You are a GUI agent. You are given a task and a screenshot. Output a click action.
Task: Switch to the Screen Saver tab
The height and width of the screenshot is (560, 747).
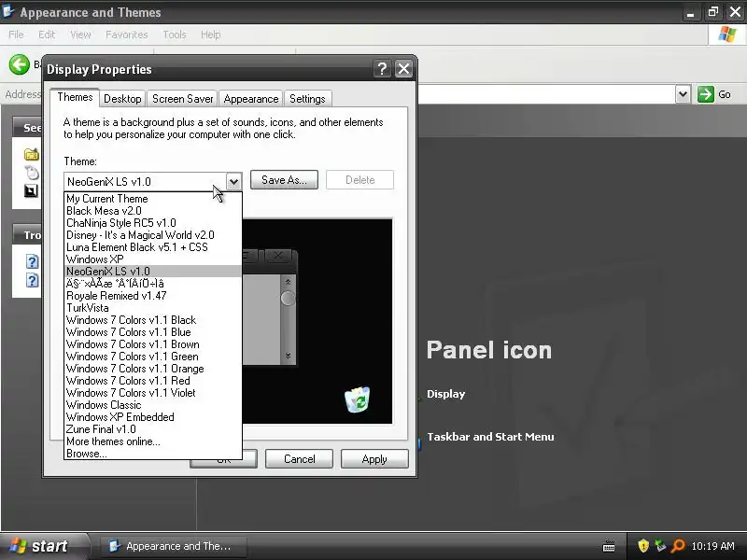pos(182,99)
